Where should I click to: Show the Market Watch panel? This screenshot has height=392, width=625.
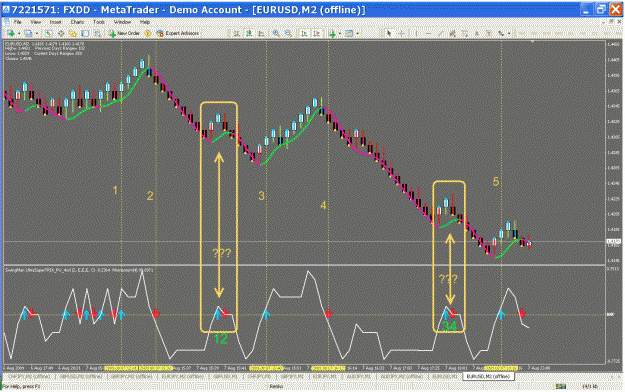tap(48, 33)
